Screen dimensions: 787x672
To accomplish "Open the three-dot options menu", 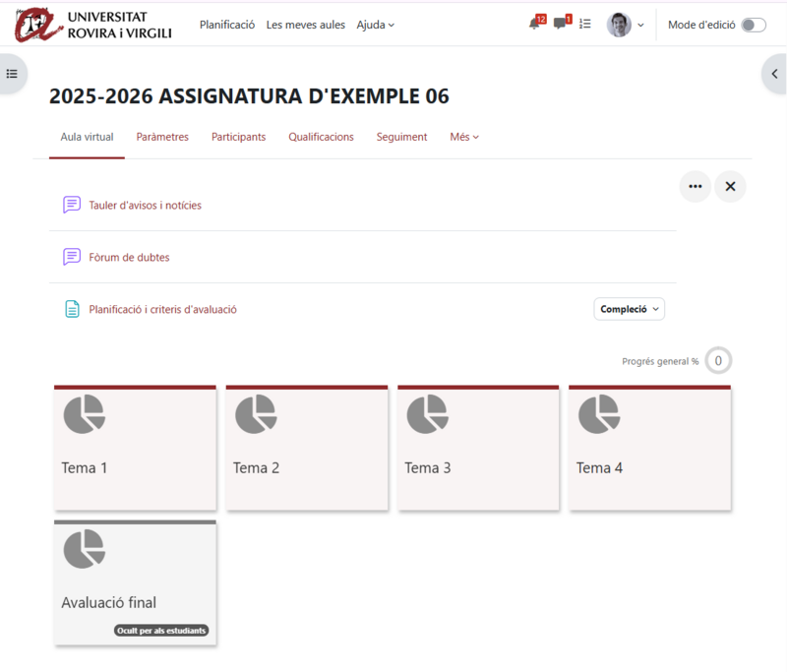I will tap(696, 186).
